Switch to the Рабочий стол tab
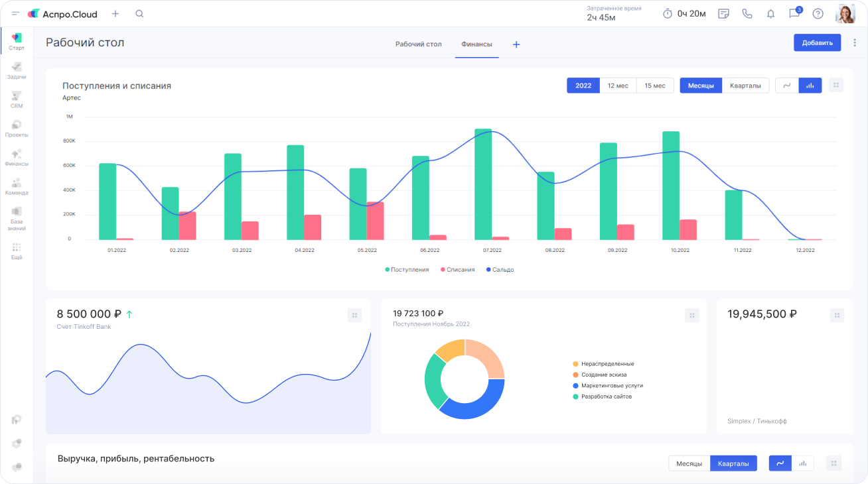 coord(418,44)
